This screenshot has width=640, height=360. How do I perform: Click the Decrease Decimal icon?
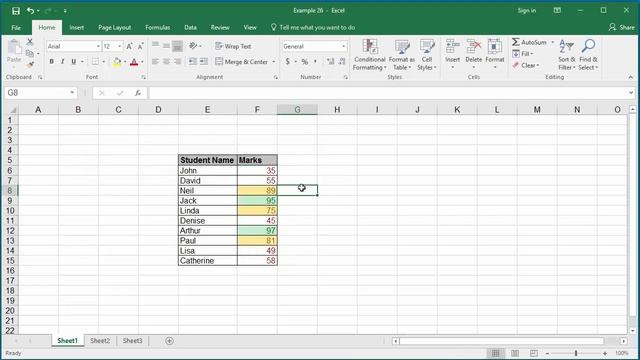pos(342,62)
